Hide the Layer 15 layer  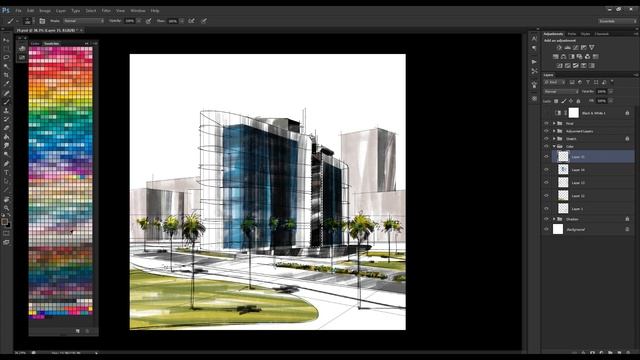click(x=547, y=157)
